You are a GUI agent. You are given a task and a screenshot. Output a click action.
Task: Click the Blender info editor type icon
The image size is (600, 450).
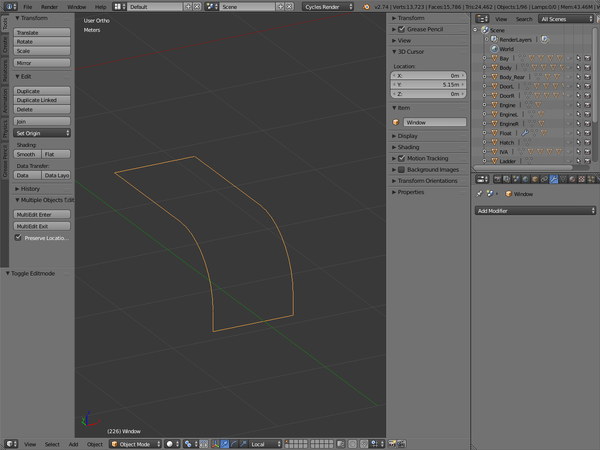click(11, 6)
